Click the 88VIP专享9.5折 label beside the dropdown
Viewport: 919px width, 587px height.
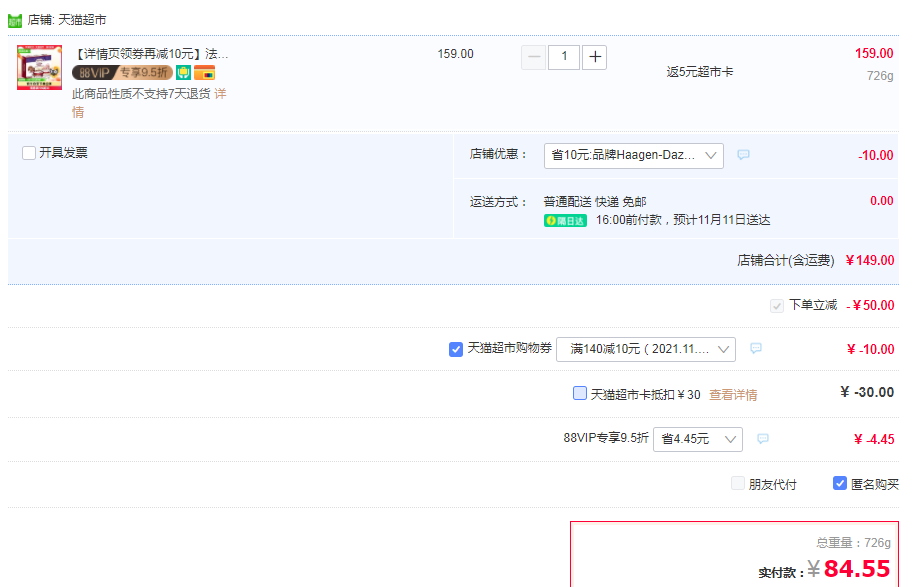[x=606, y=438]
